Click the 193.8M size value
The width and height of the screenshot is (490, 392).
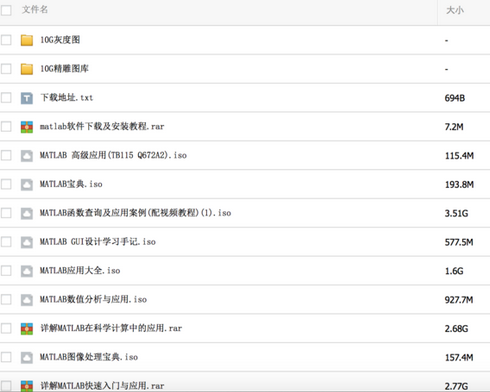click(459, 184)
